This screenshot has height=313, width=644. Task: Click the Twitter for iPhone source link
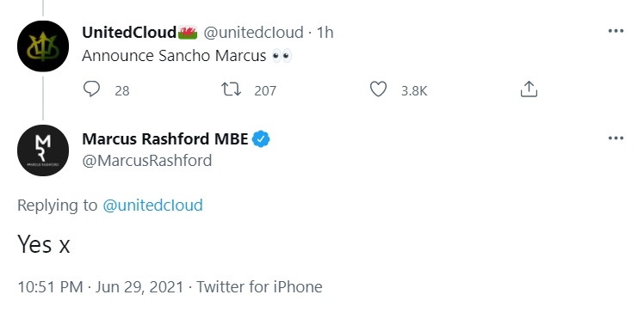(x=259, y=286)
